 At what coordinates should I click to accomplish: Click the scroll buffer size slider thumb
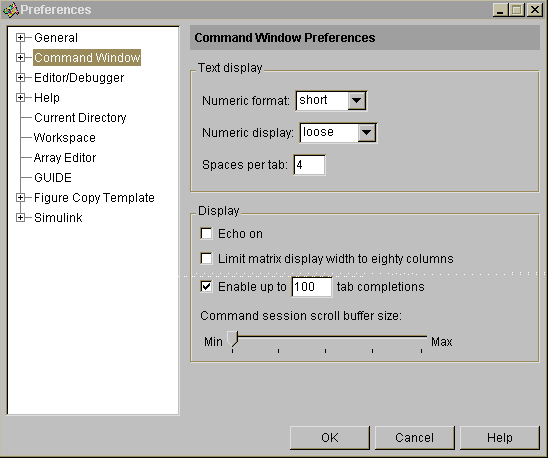(232, 339)
